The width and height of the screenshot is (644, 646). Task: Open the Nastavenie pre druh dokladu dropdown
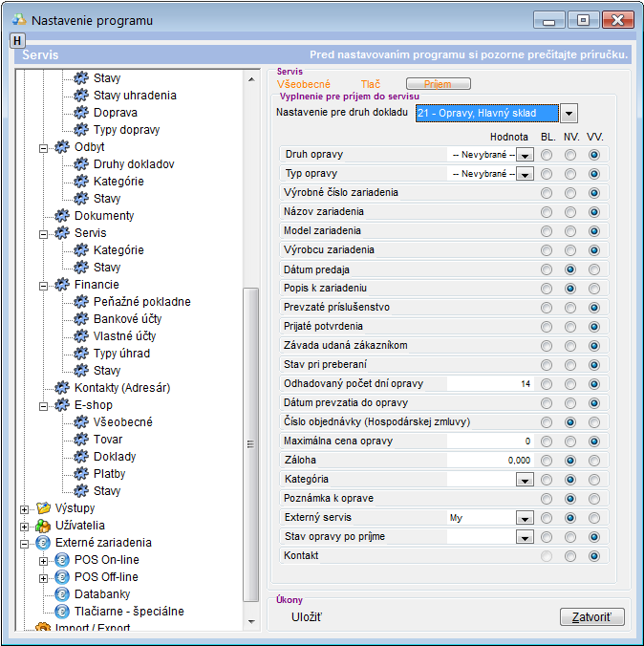[x=569, y=114]
